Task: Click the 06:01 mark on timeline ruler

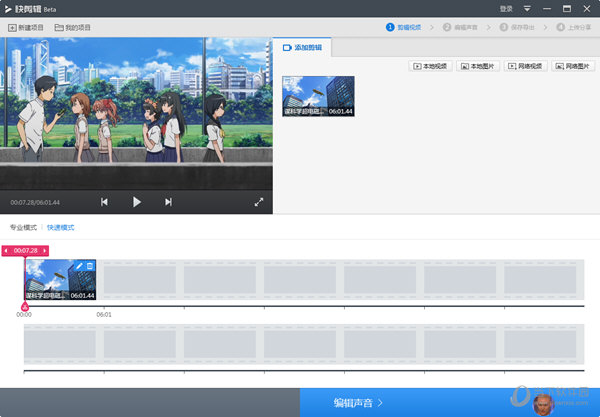Action: coord(104,314)
